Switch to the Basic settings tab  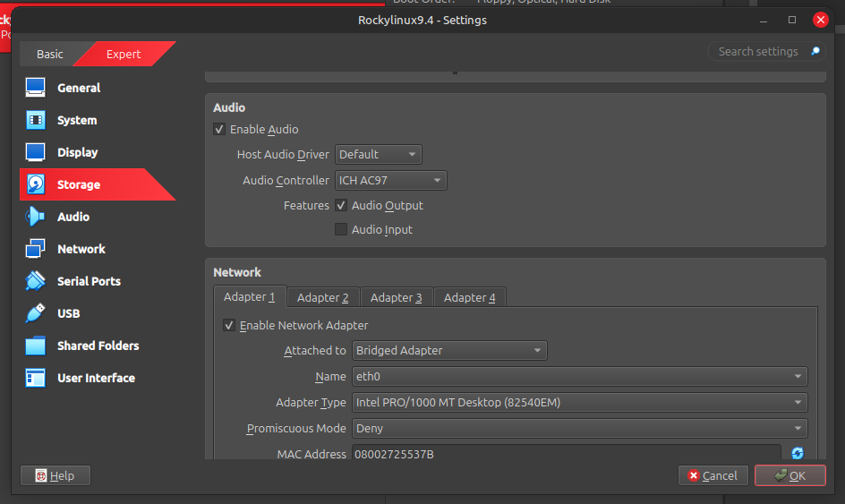coord(50,55)
